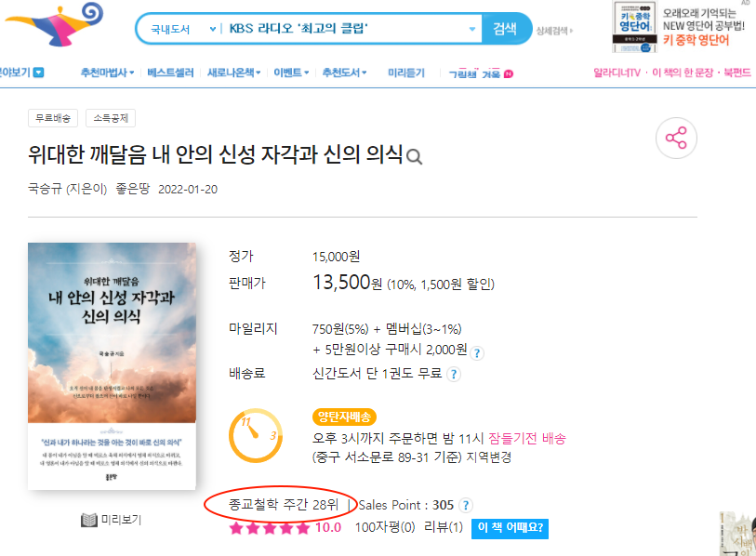Expand the 새로나온책 menu
The height and width of the screenshot is (556, 756).
233,73
